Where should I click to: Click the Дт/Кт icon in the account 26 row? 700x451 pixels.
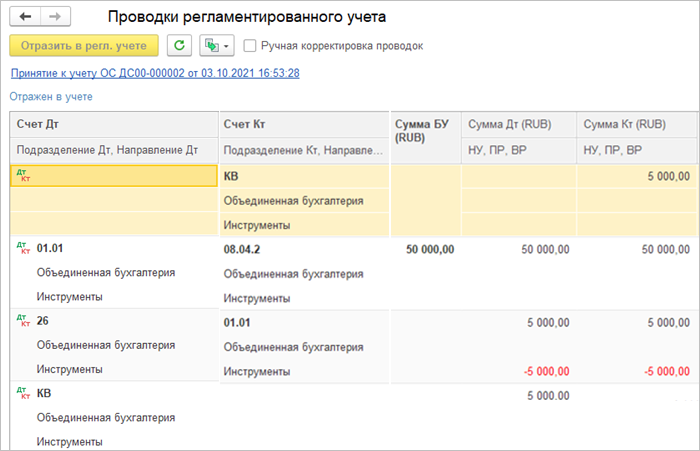pyautogui.click(x=22, y=321)
